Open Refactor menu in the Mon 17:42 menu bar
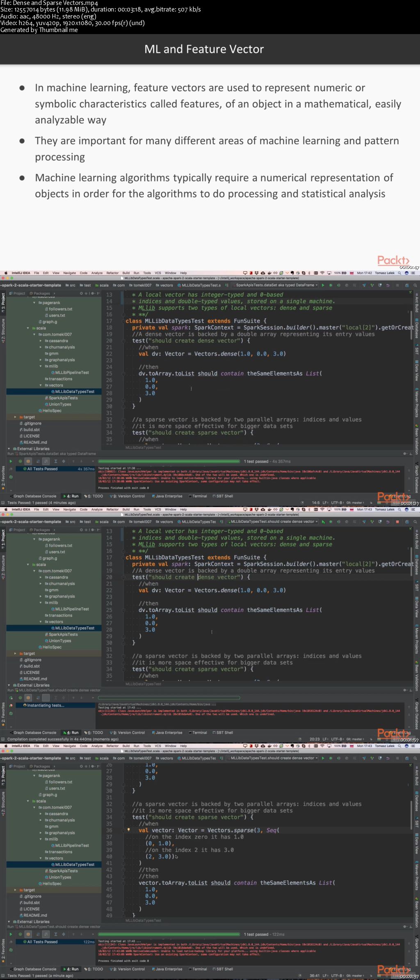420x980 pixels. click(112, 273)
